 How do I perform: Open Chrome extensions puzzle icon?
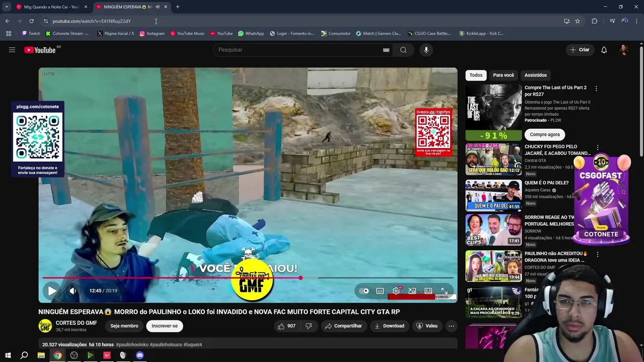[x=594, y=21]
